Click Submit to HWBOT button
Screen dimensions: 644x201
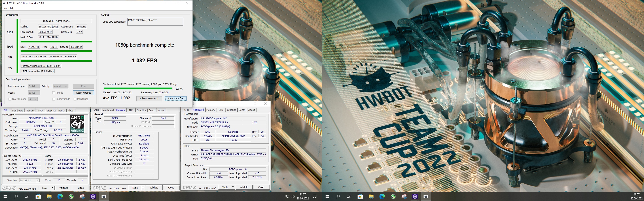pyautogui.click(x=149, y=99)
